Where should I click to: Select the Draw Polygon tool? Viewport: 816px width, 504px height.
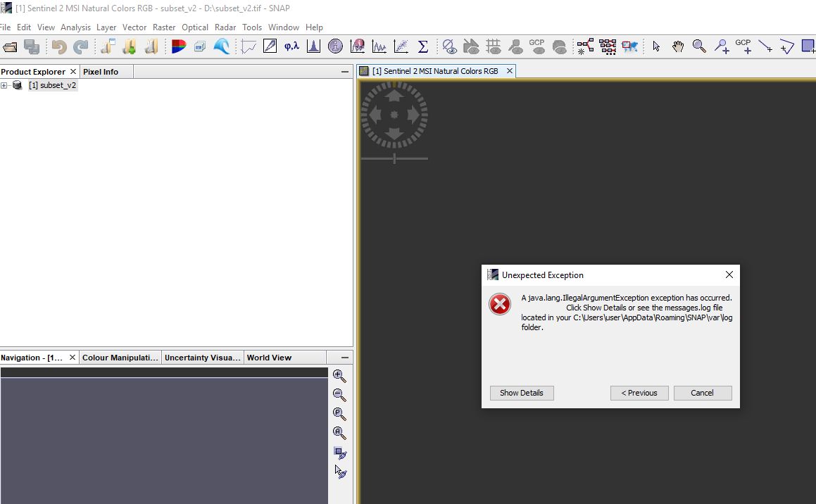tap(787, 46)
